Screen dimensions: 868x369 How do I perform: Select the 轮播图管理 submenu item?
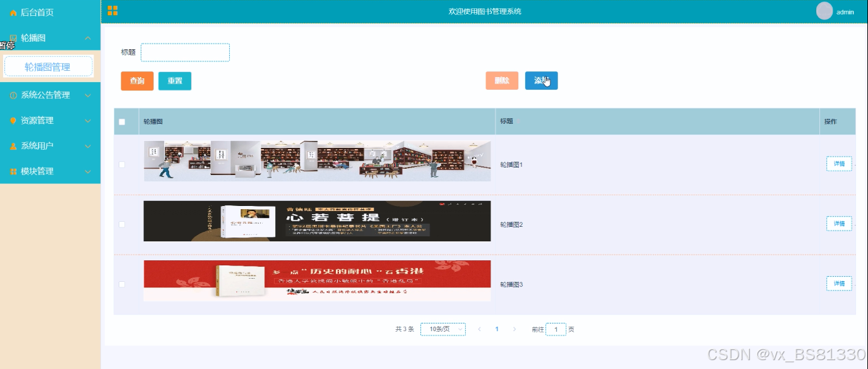point(49,66)
